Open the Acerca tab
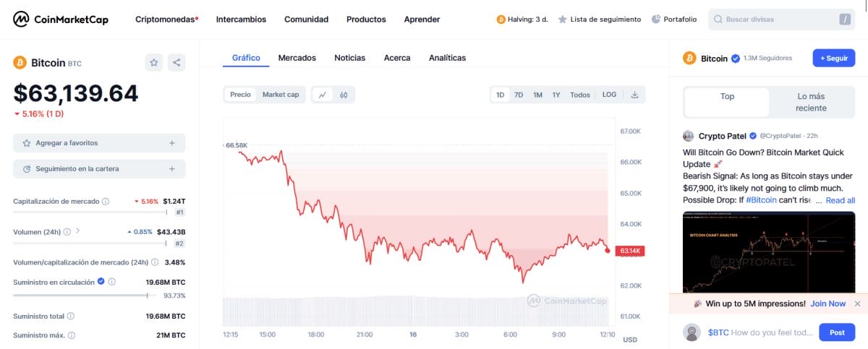Image resolution: width=868 pixels, height=349 pixels. click(x=397, y=58)
